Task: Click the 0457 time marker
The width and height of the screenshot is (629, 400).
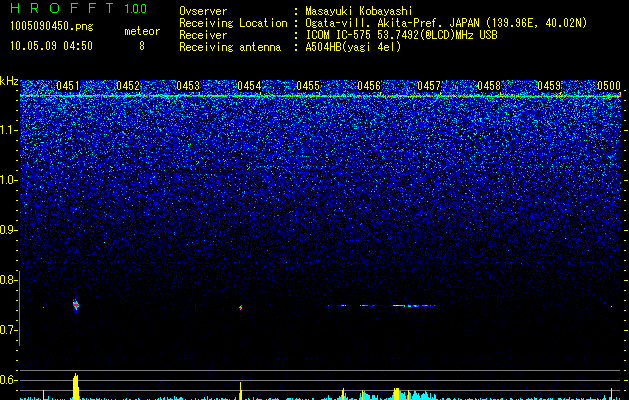Action: pyautogui.click(x=429, y=86)
